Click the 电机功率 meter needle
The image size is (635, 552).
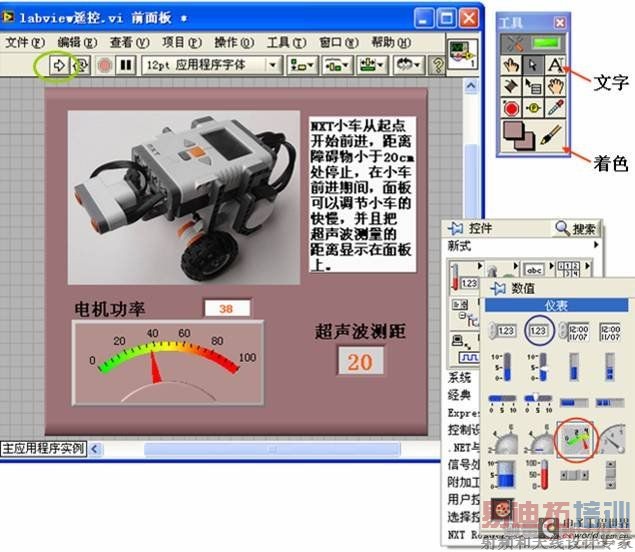[x=156, y=368]
